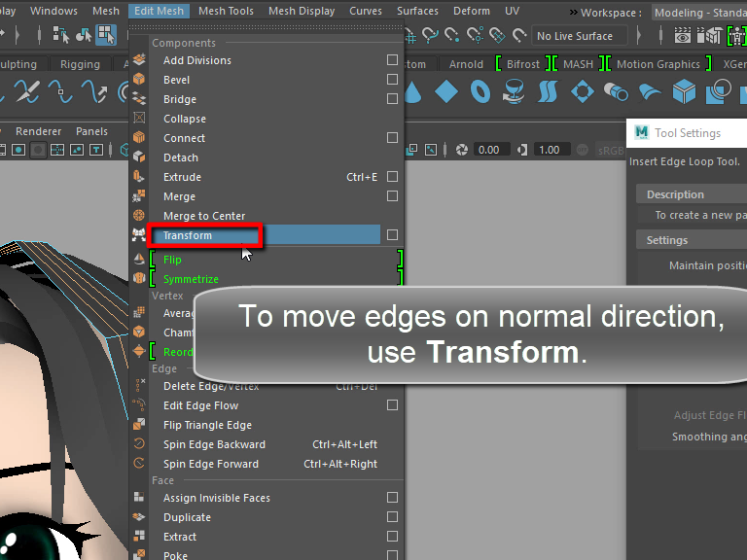The width and height of the screenshot is (747, 560).
Task: Click the Bevel cube icon in menu
Action: 139,80
